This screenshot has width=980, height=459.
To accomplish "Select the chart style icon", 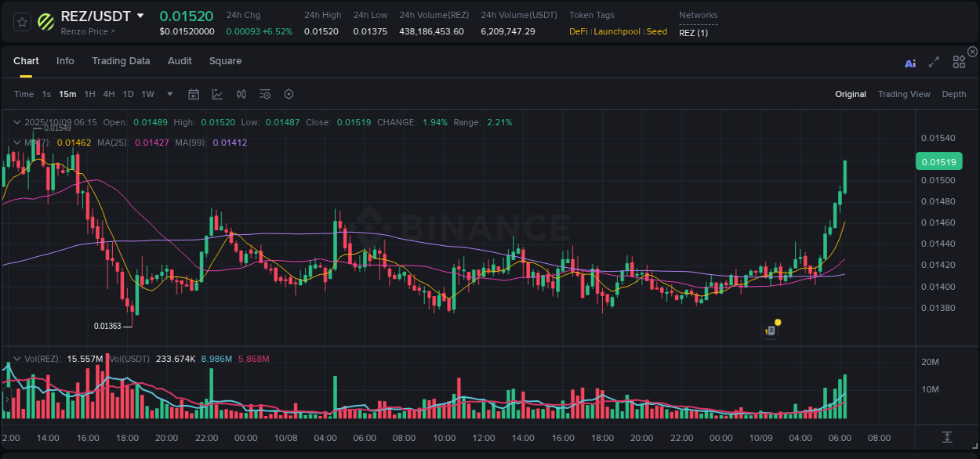I will pyautogui.click(x=217, y=94).
